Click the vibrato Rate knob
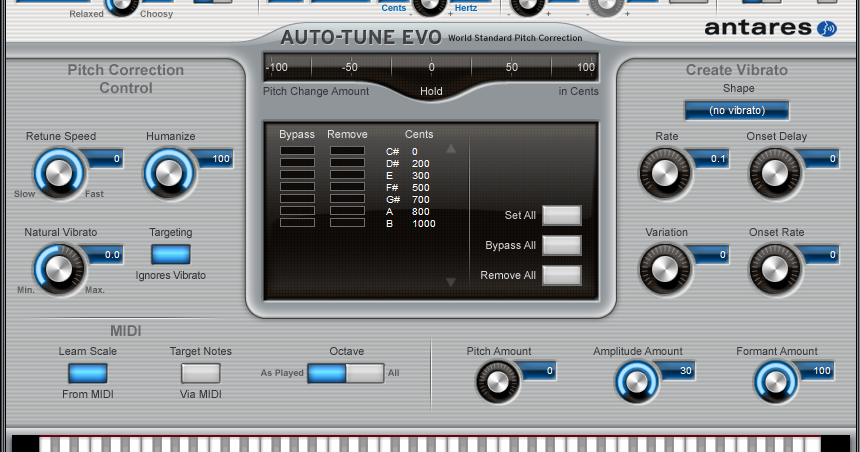Screen dimensions: 860x452 664,174
